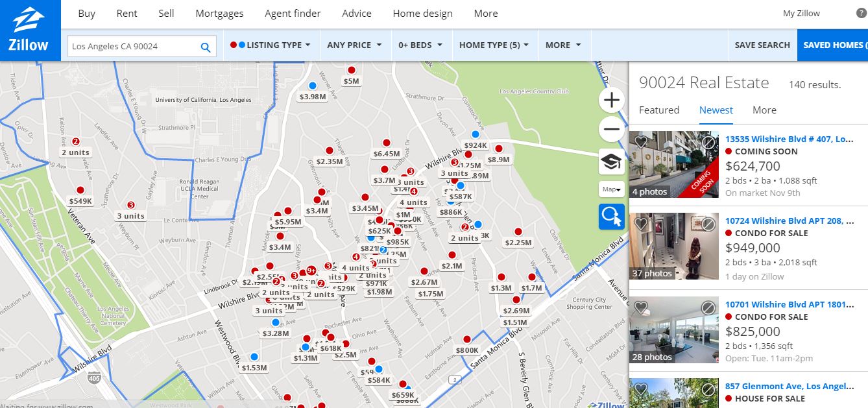Open the Rent menu
Image resolution: width=868 pixels, height=408 pixels.
point(127,14)
